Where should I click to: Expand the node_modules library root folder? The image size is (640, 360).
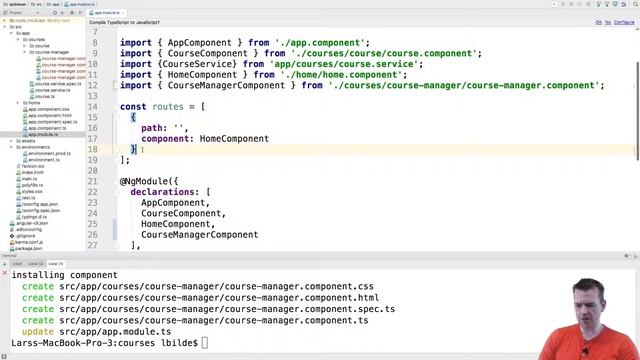[x=4, y=20]
